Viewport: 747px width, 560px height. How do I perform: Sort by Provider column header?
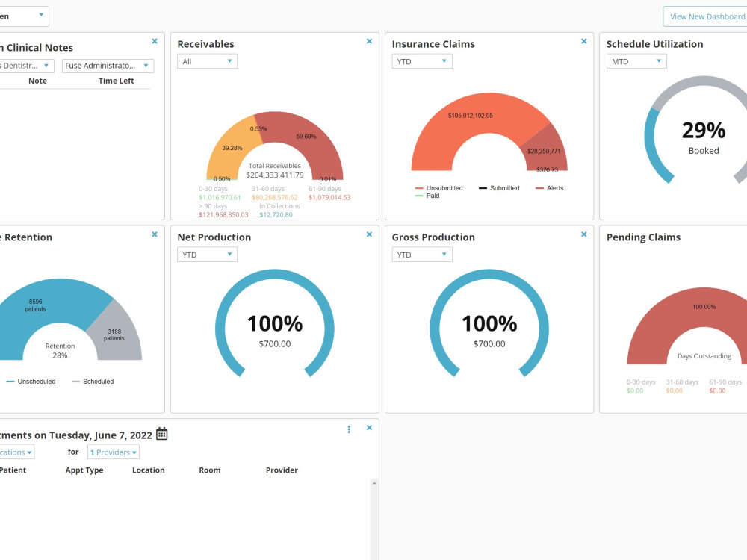pos(282,470)
